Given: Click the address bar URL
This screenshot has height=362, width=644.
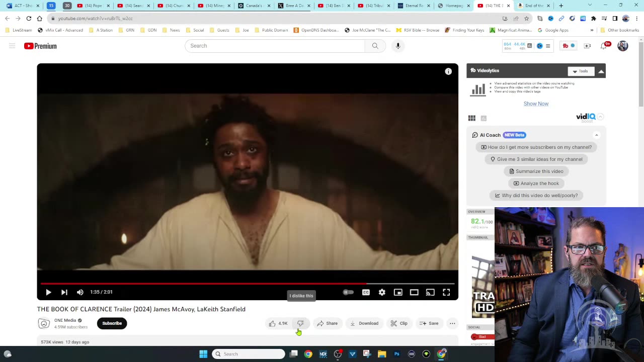Looking at the screenshot, I should click(95, 19).
